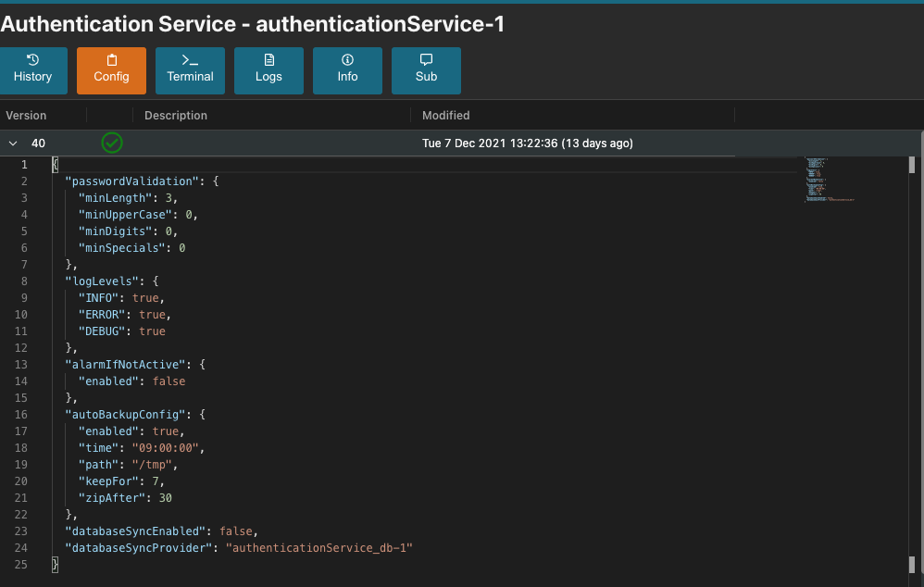The height and width of the screenshot is (587, 924).
Task: Click the "zipAfter" key on line 21
Action: click(x=112, y=498)
